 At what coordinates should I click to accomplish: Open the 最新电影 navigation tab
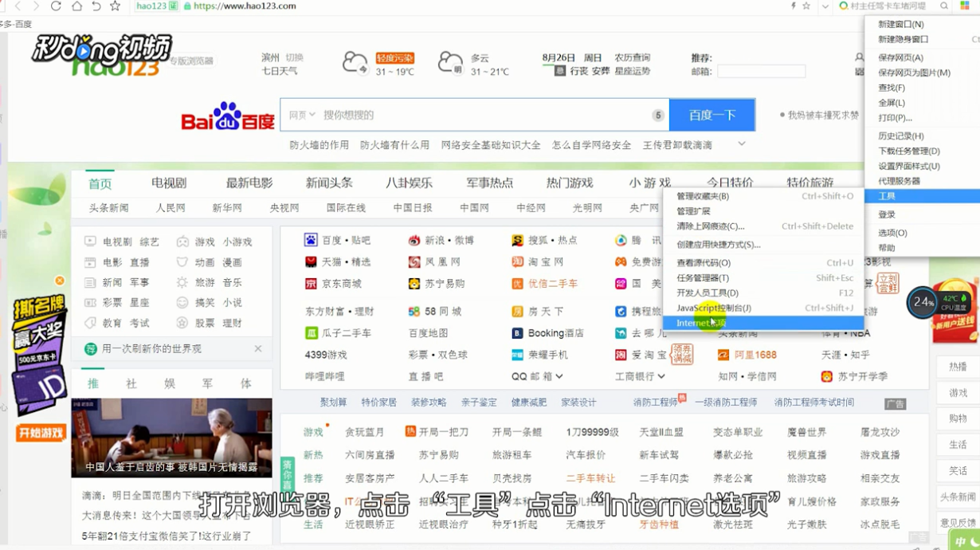pos(249,183)
